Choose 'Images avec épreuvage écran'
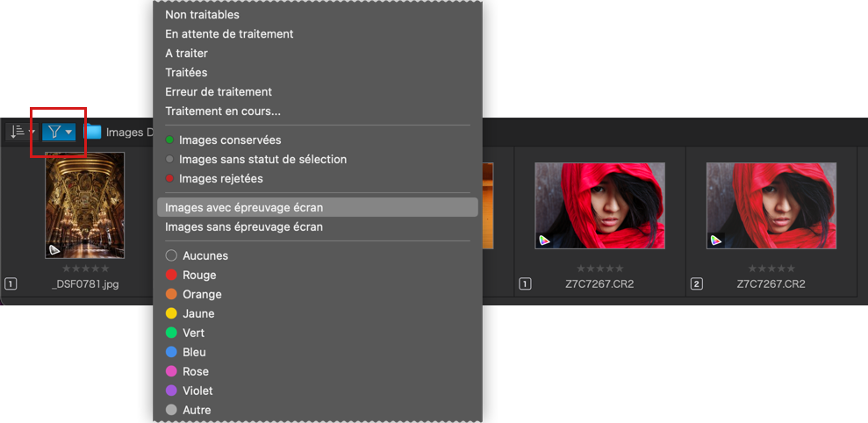This screenshot has width=868, height=423. pos(317,208)
